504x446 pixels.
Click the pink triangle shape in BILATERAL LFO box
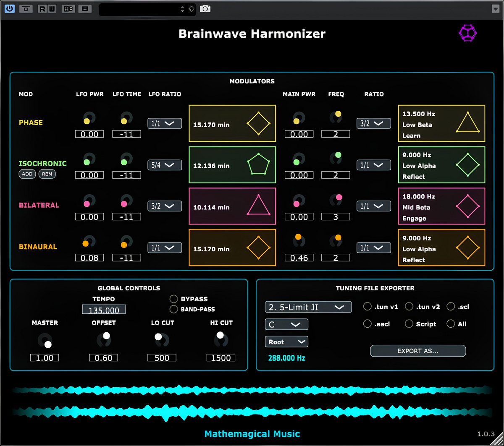point(259,206)
